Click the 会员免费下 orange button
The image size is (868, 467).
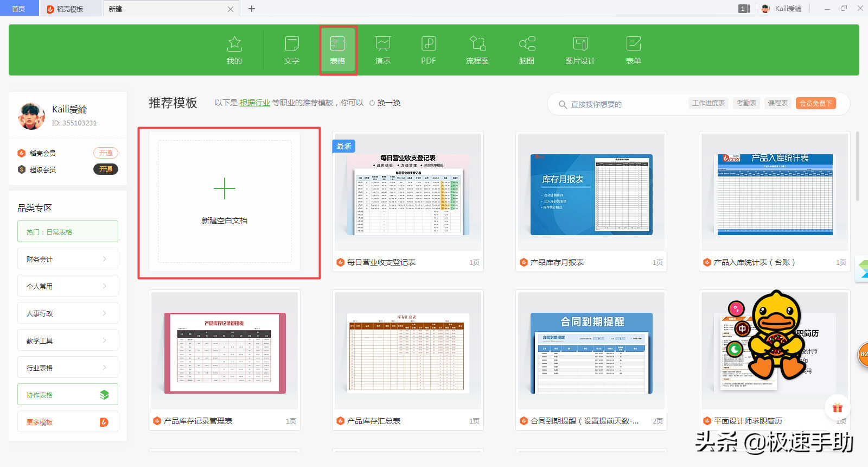point(815,103)
